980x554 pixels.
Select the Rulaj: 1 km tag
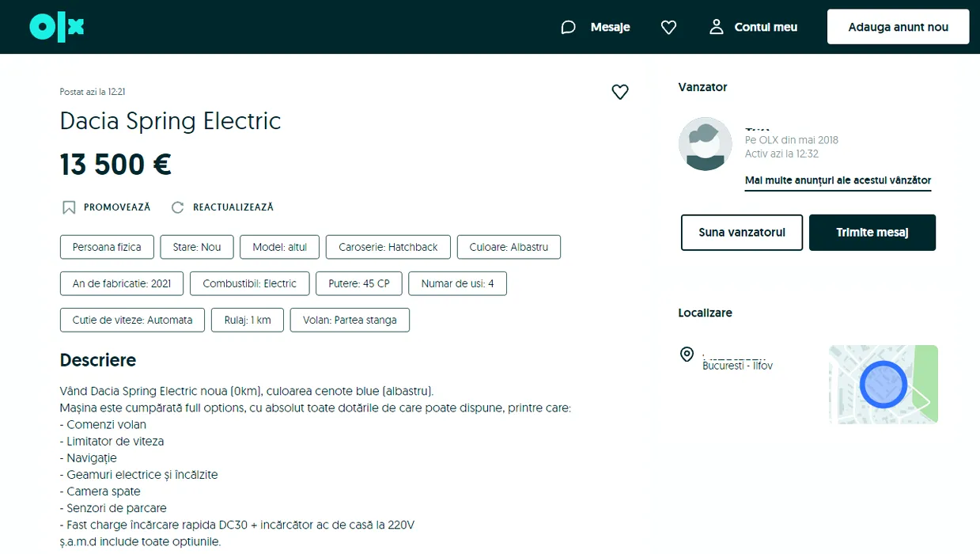pos(248,320)
